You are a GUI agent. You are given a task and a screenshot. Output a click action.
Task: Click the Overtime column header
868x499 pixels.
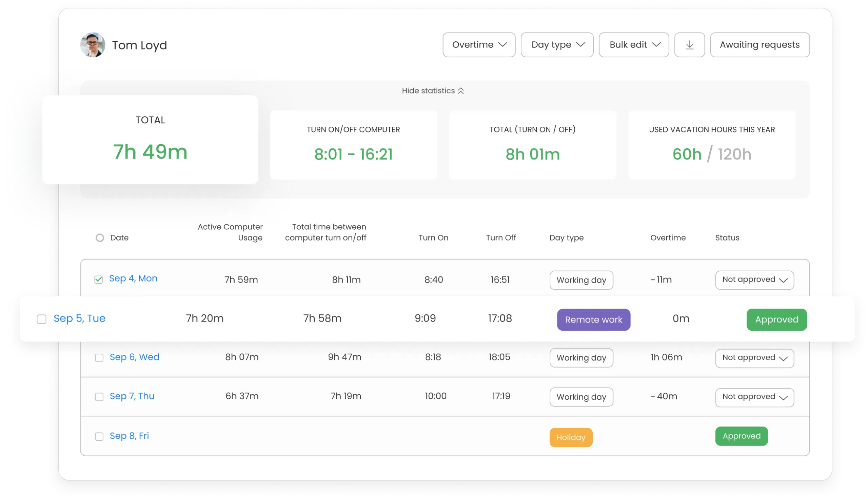point(668,237)
